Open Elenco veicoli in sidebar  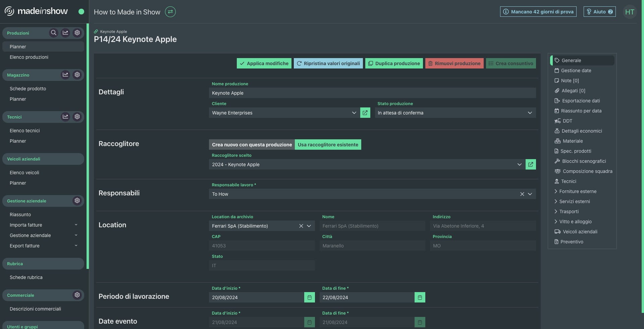(x=44, y=173)
